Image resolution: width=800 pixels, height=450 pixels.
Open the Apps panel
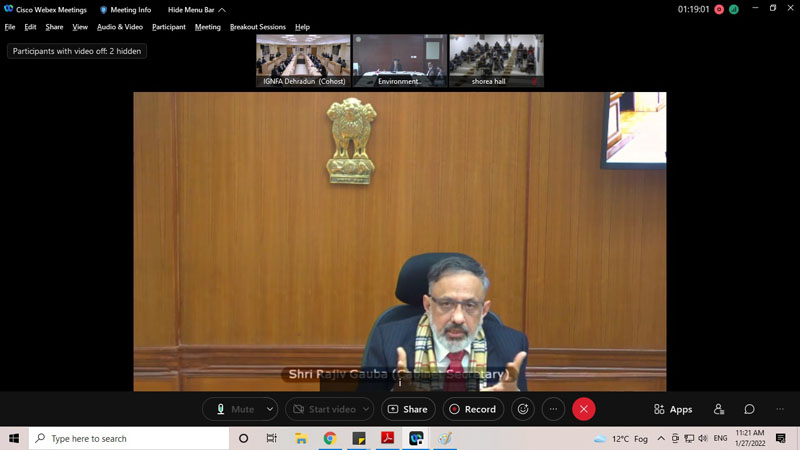pos(673,409)
